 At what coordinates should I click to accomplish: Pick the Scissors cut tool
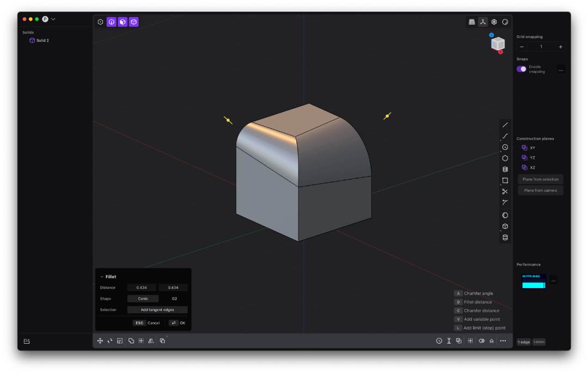coord(505,191)
